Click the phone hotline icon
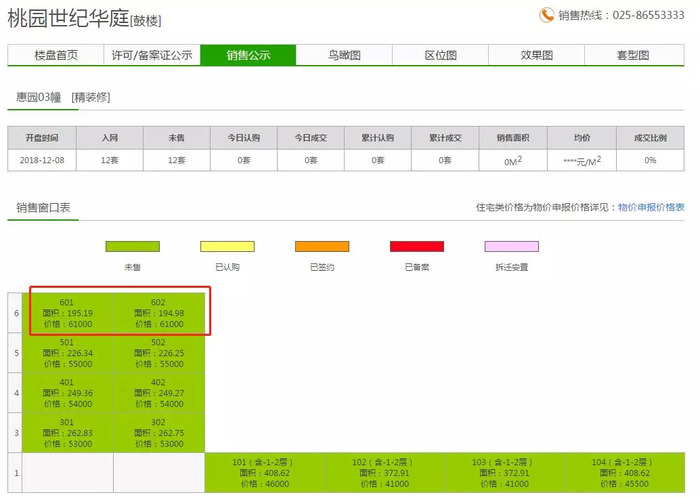 (547, 15)
